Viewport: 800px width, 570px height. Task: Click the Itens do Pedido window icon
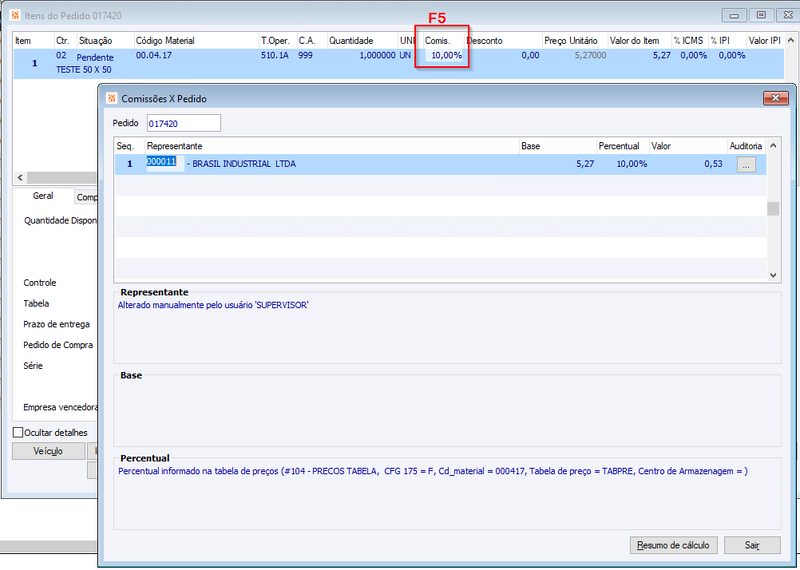tap(15, 15)
